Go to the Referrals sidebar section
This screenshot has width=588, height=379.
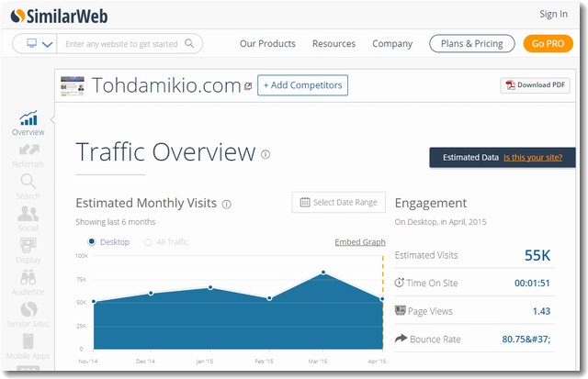pos(28,156)
